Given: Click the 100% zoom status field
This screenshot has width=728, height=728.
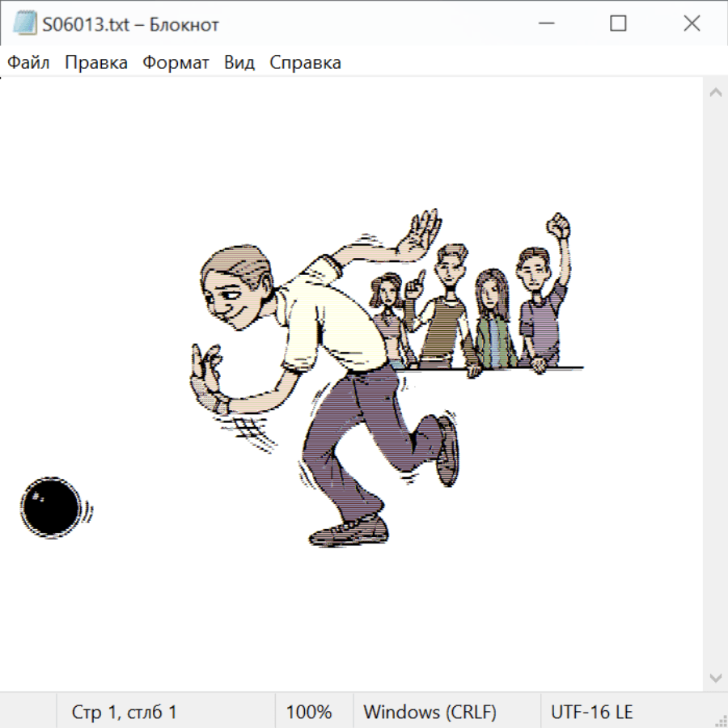Looking at the screenshot, I should [x=309, y=713].
